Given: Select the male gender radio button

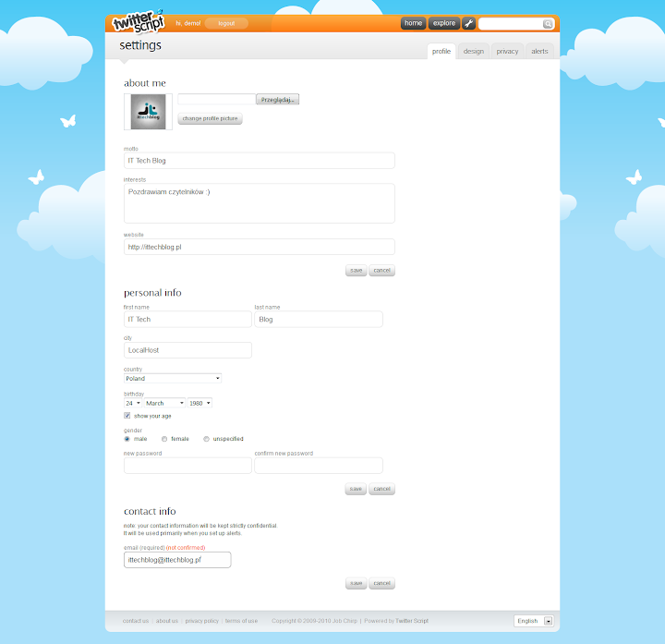Looking at the screenshot, I should [127, 439].
